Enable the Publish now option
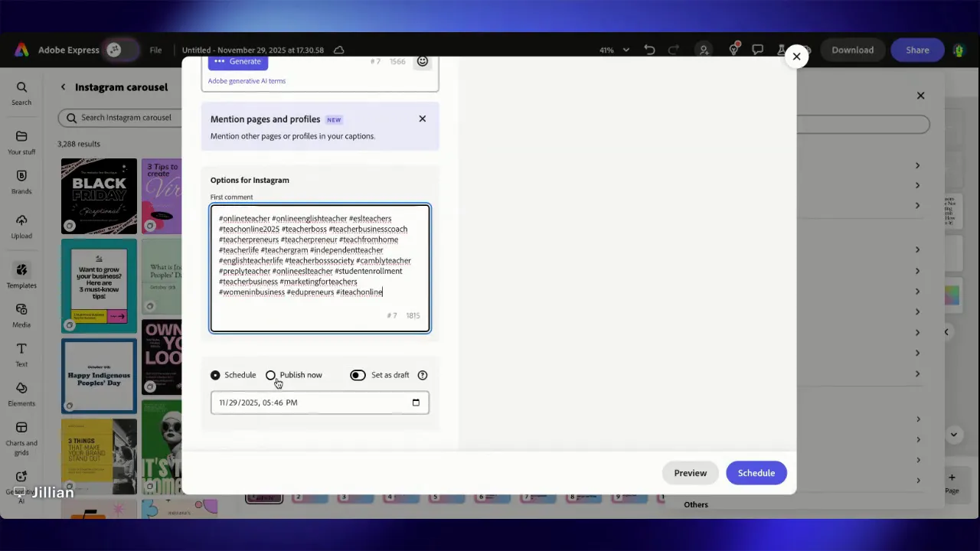 [x=271, y=375]
